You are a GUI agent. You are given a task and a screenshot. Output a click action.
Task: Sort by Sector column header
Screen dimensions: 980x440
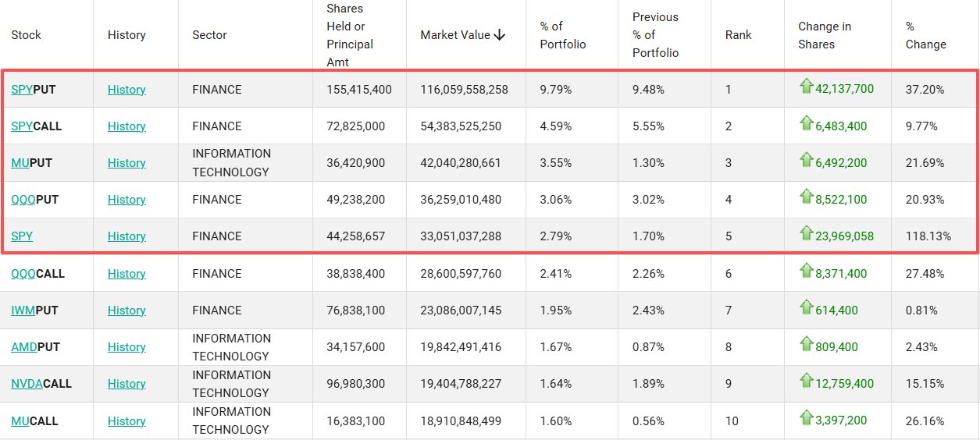coord(209,35)
